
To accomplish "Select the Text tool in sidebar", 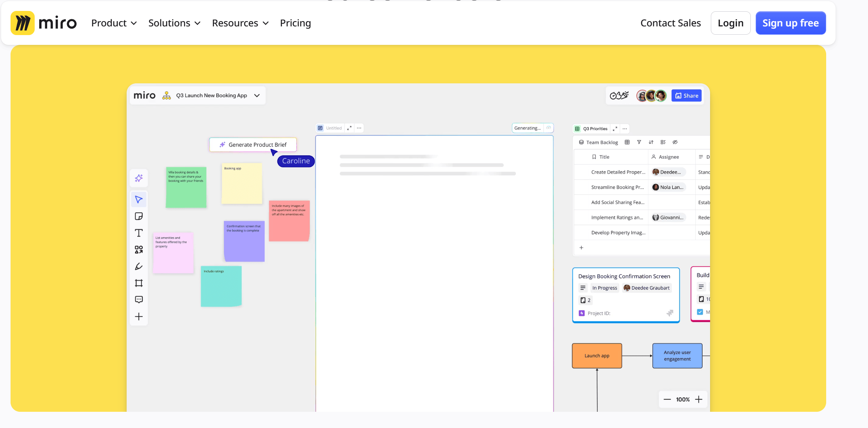I will pos(139,233).
